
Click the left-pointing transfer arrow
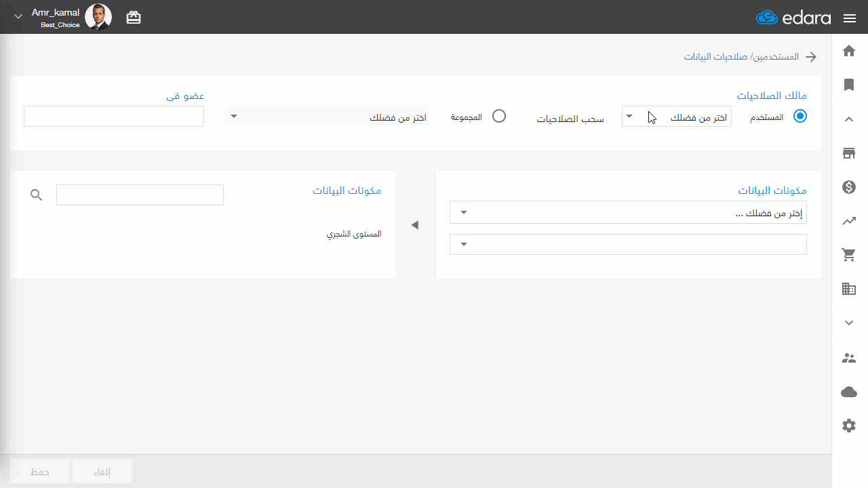coord(415,225)
